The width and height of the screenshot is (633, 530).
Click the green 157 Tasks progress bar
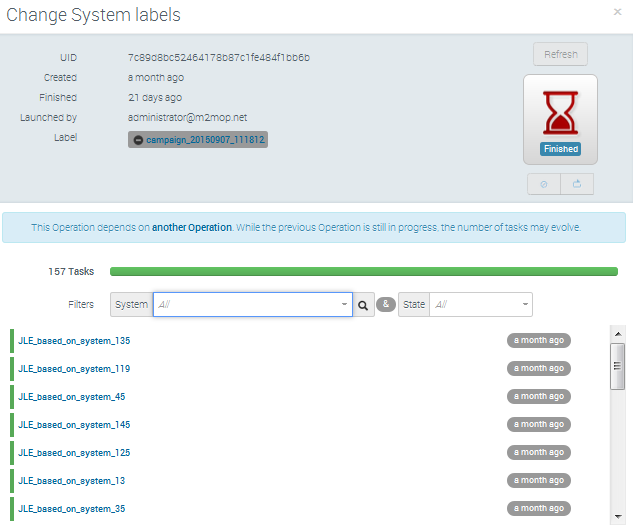point(363,271)
